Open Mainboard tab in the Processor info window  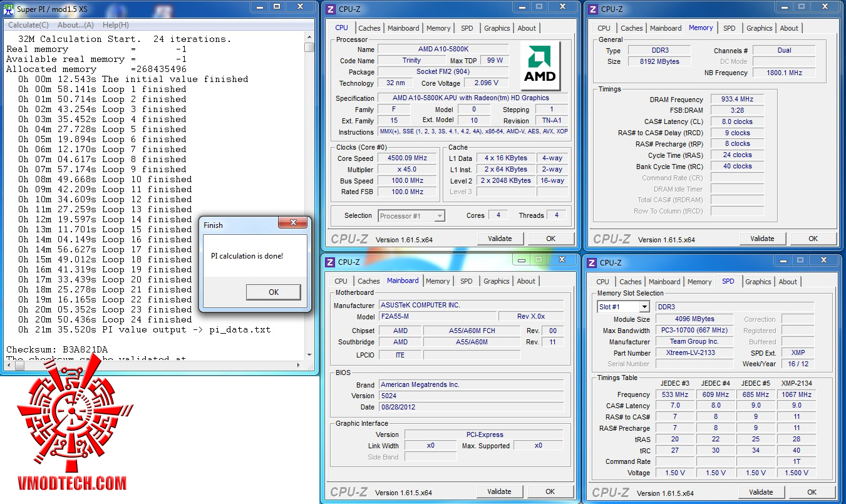[x=403, y=28]
